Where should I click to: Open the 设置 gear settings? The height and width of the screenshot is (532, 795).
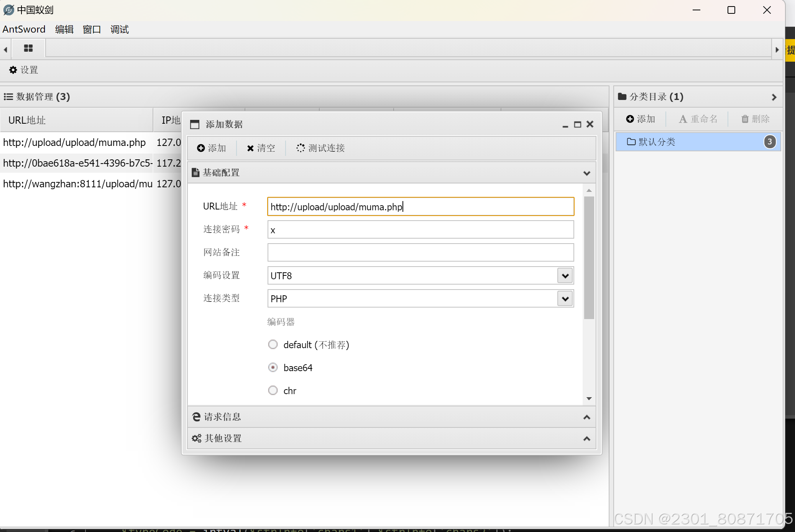pyautogui.click(x=24, y=70)
